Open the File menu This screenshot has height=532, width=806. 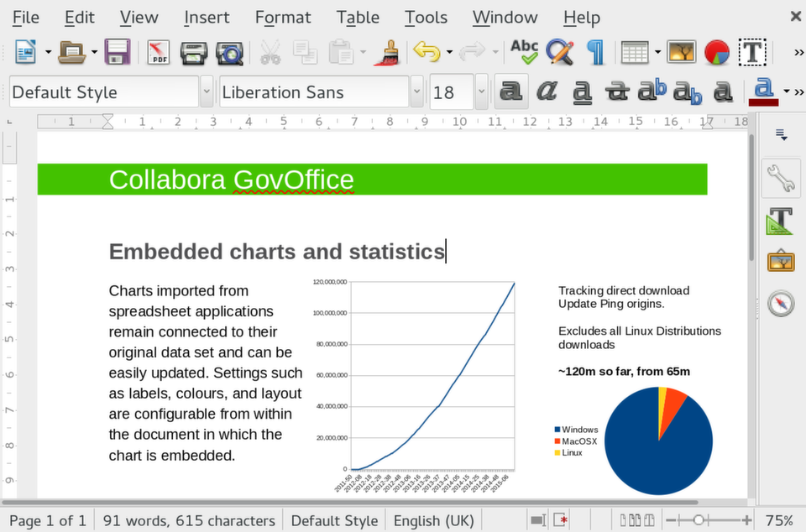tap(26, 18)
